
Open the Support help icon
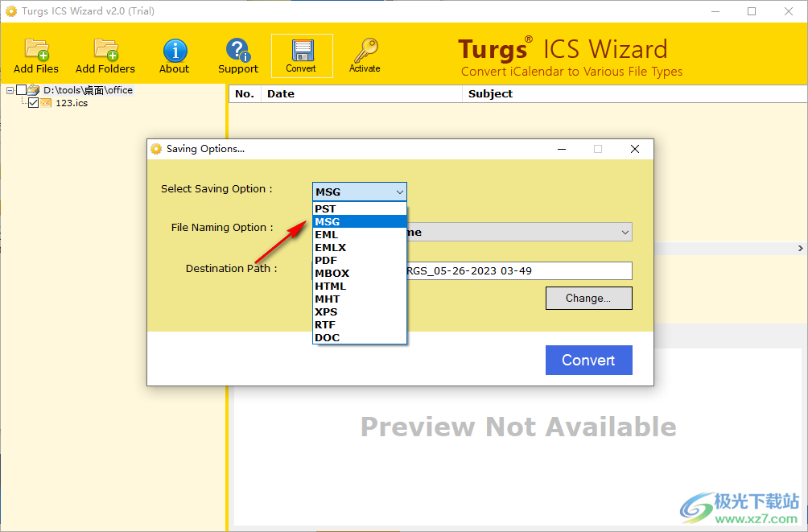click(x=237, y=50)
